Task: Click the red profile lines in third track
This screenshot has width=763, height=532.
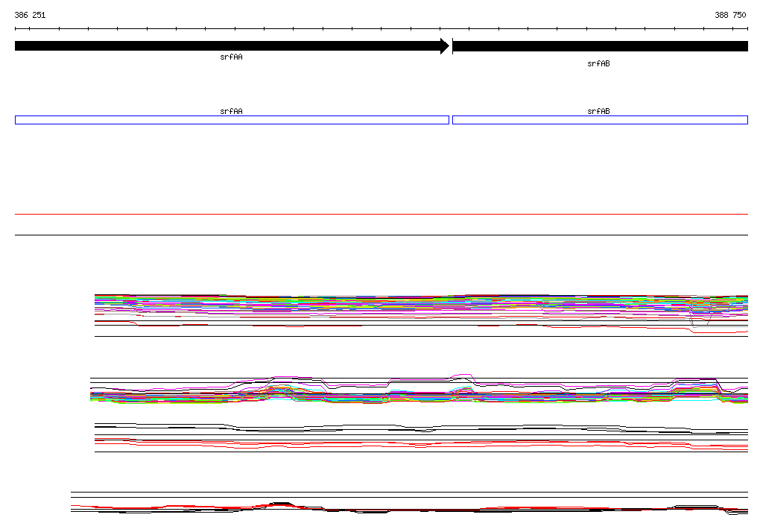Action: point(422,444)
